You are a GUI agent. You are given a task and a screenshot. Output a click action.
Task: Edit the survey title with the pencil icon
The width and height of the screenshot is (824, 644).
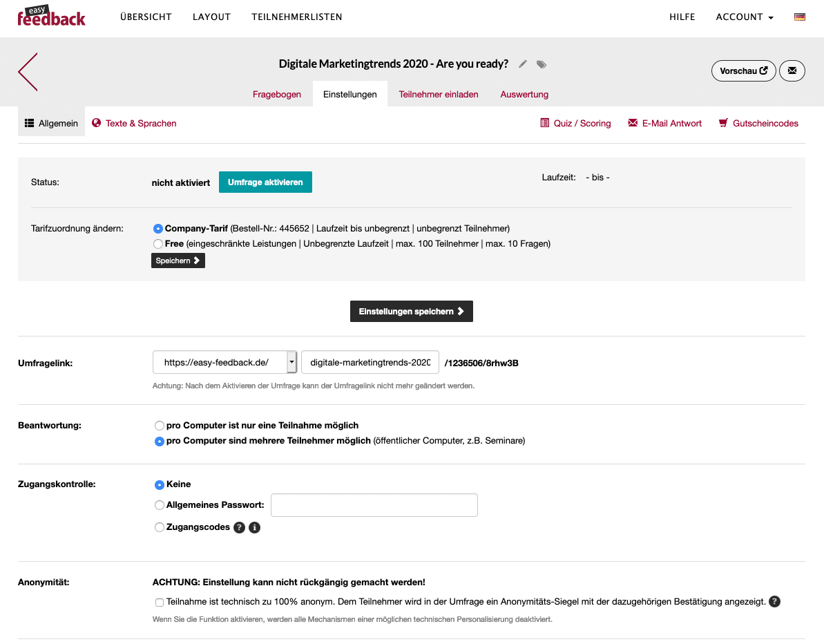[523, 64]
